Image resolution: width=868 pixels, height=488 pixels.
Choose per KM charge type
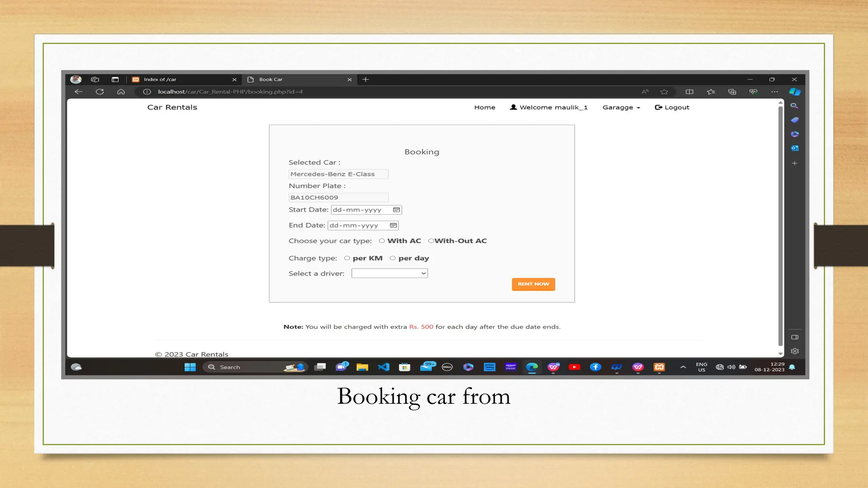[x=347, y=258]
